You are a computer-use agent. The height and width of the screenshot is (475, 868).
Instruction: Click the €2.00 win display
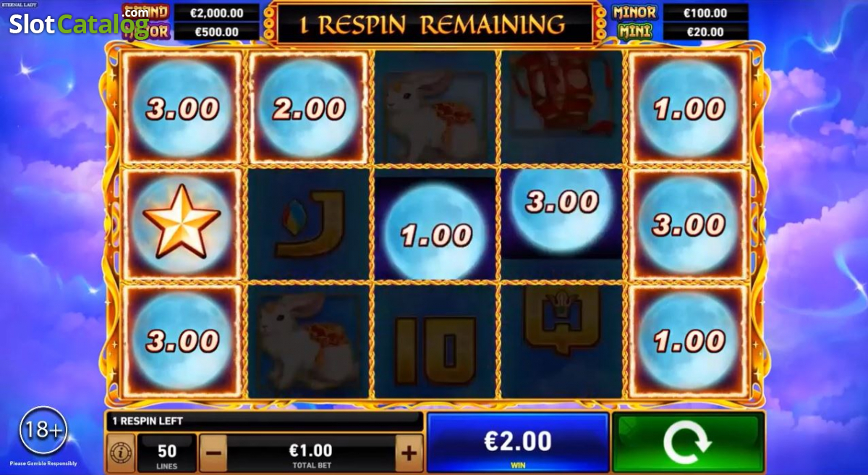tap(518, 443)
